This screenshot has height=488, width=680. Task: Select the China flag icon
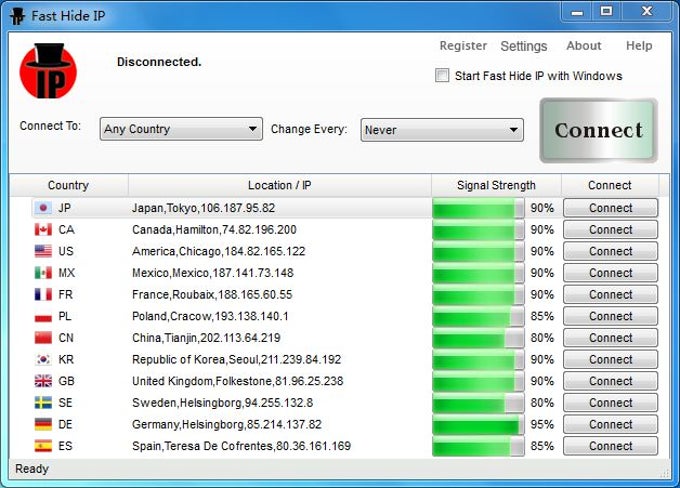pos(43,338)
